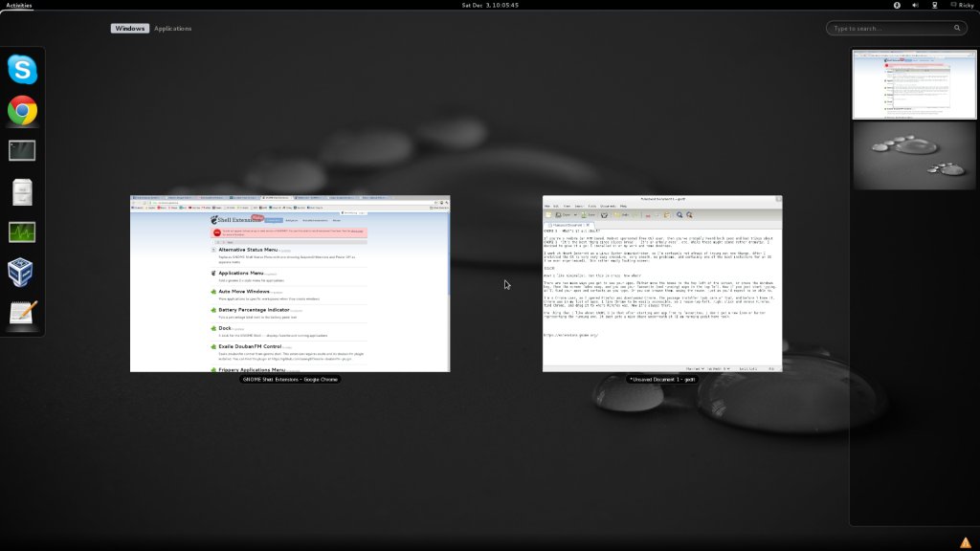Click the volume icon in the top bar
980x551 pixels.
pyautogui.click(x=913, y=5)
